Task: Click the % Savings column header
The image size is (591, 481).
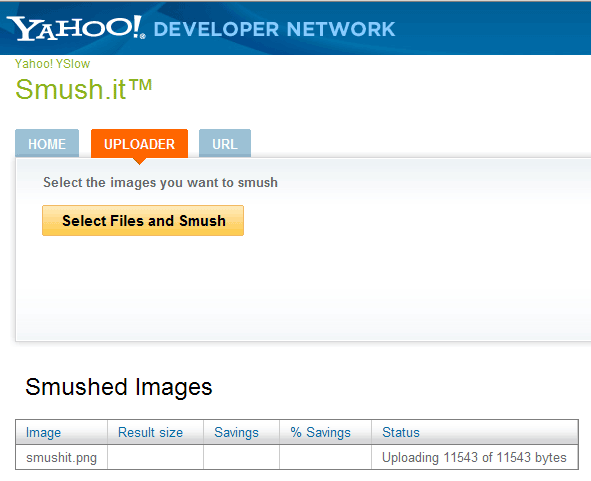Action: pyautogui.click(x=325, y=432)
